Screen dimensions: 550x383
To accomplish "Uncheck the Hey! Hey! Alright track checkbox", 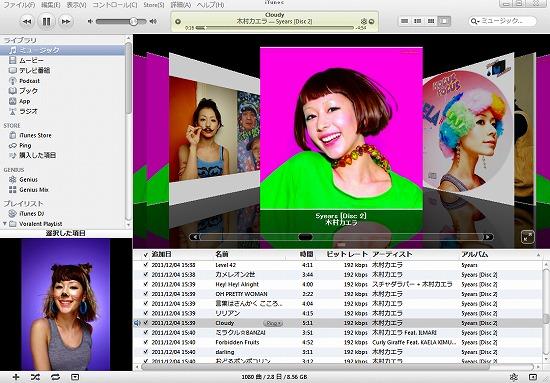I will [146, 284].
